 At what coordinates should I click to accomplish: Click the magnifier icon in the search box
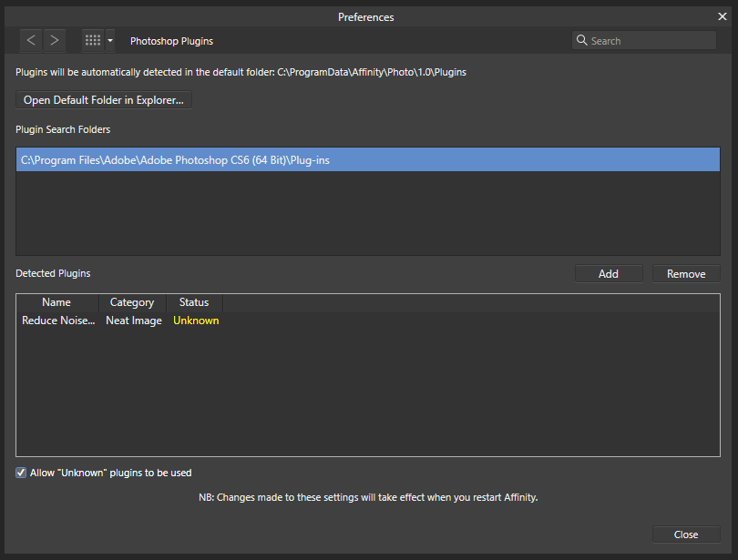coord(582,40)
